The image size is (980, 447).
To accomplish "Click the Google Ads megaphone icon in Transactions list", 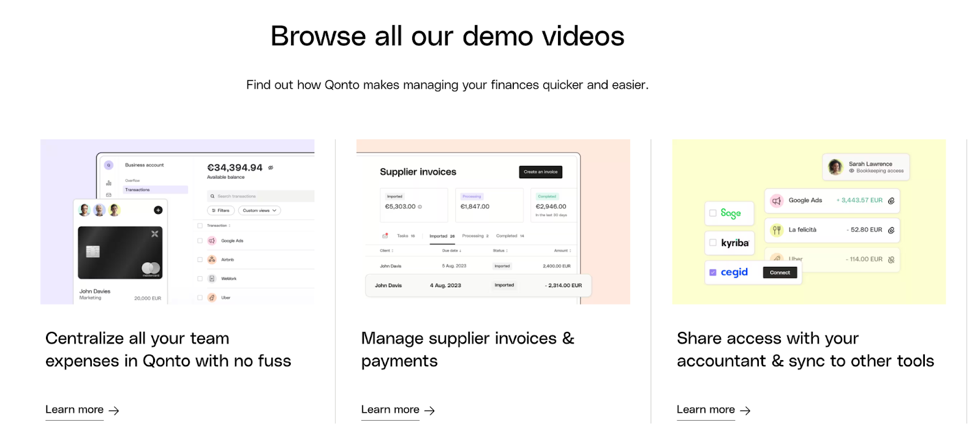I will 212,241.
